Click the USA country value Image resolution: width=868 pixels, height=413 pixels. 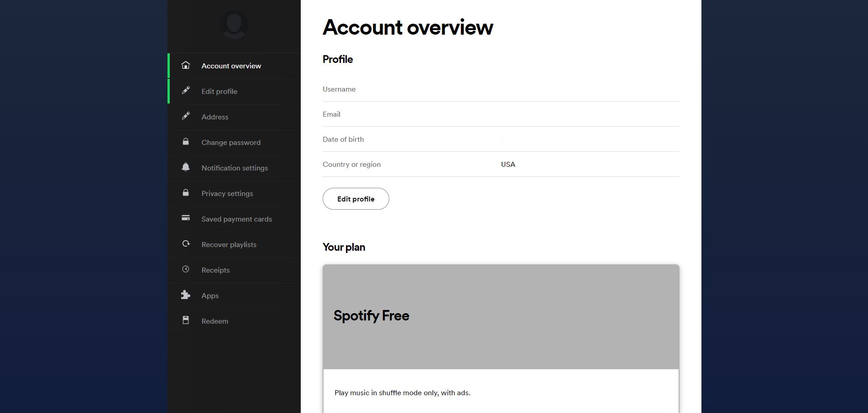508,164
